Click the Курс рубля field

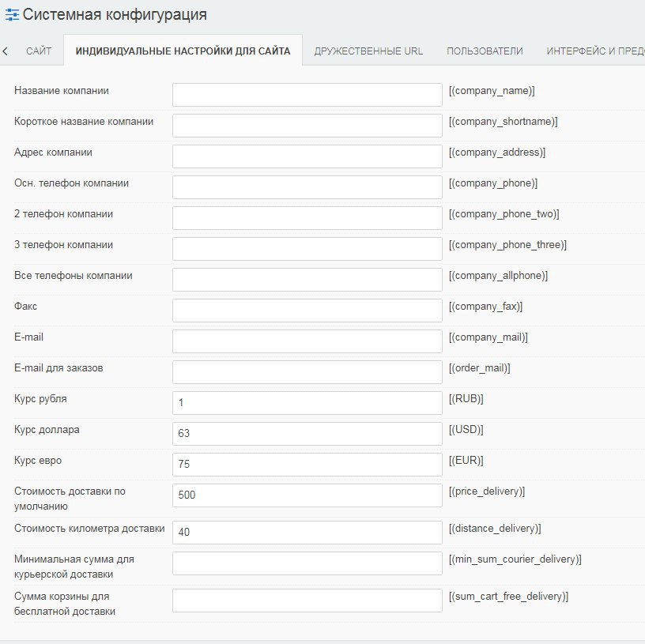(307, 403)
